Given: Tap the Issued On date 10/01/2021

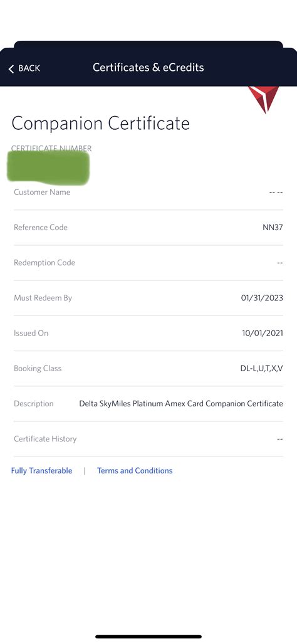Looking at the screenshot, I should click(263, 334).
